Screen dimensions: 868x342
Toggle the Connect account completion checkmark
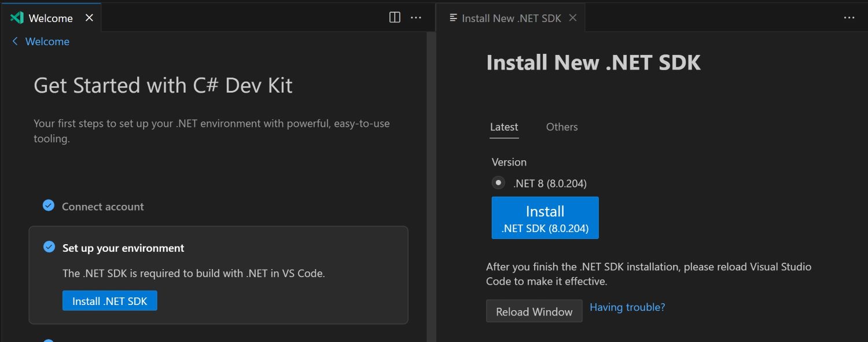point(49,205)
